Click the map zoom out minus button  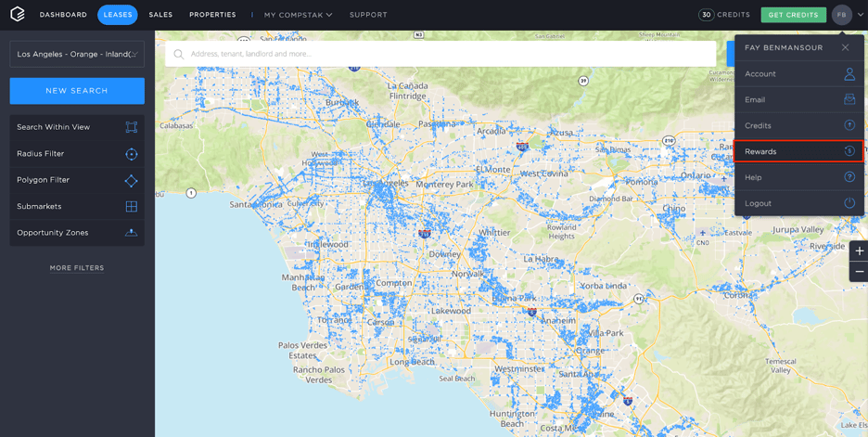pos(859,272)
